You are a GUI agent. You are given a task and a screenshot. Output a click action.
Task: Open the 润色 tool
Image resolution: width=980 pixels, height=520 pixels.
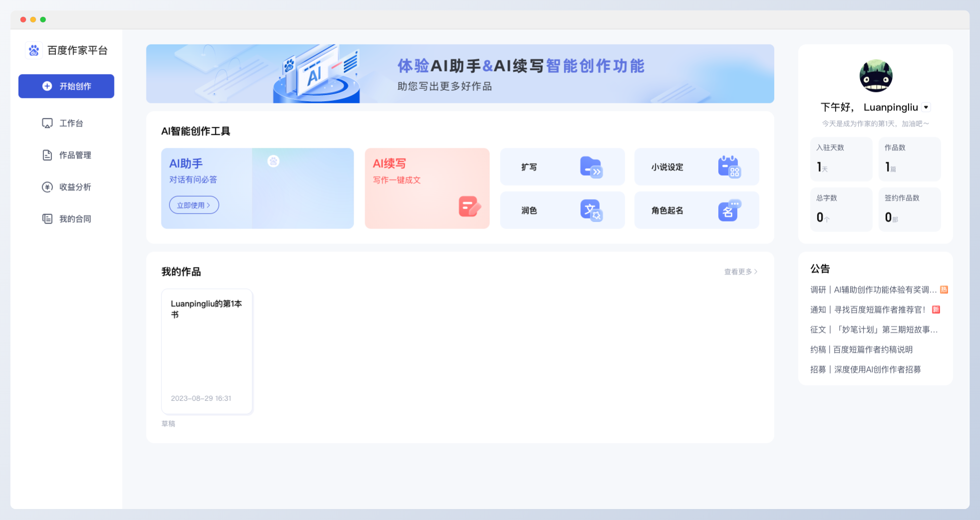coord(562,210)
